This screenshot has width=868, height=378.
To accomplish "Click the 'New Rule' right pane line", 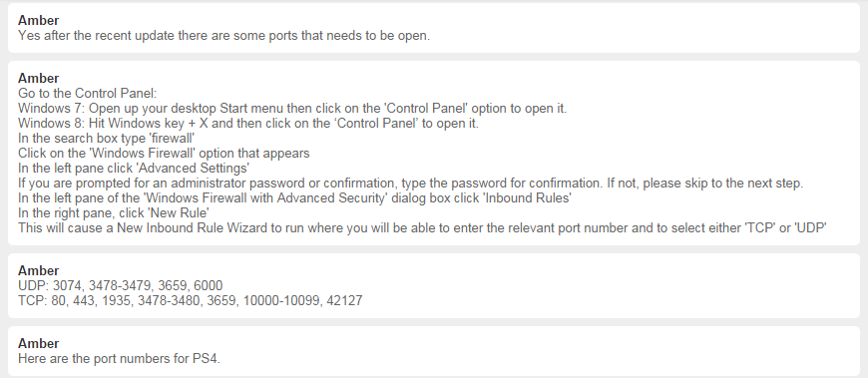I will point(113,212).
